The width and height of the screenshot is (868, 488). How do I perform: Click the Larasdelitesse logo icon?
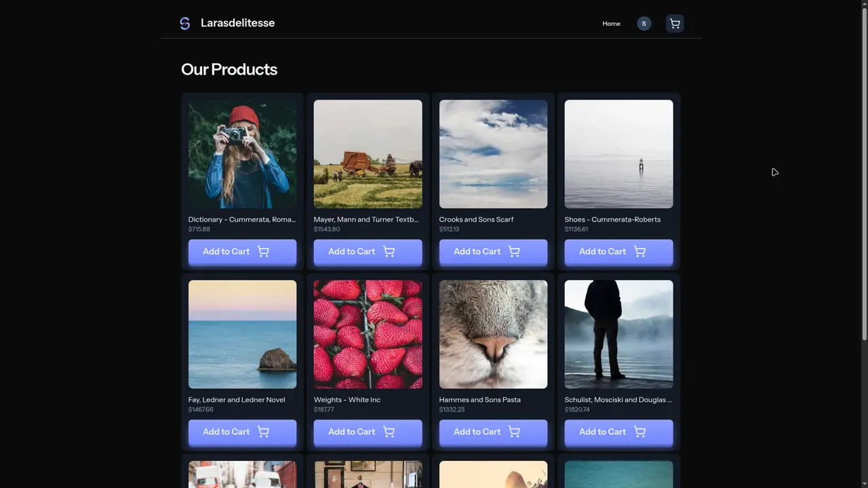coord(184,24)
